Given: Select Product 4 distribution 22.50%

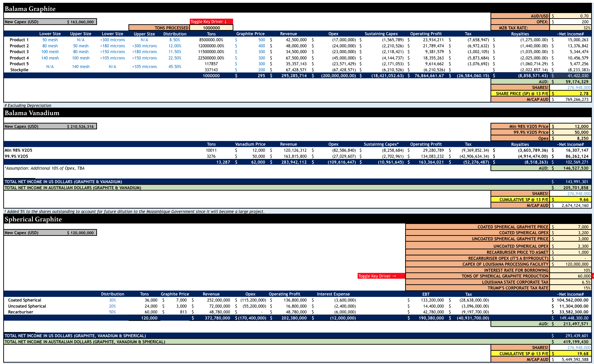Looking at the screenshot, I should (x=175, y=58).
